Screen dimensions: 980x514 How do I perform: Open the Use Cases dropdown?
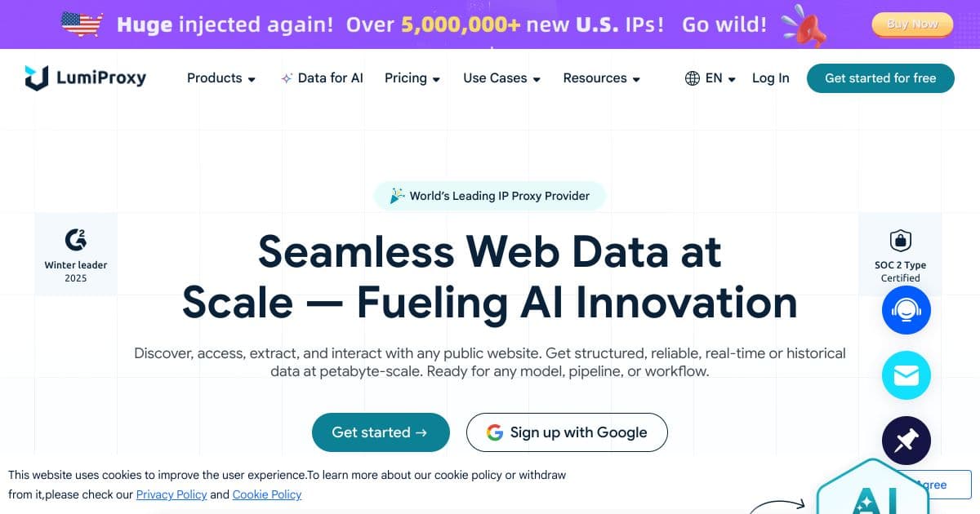[501, 78]
